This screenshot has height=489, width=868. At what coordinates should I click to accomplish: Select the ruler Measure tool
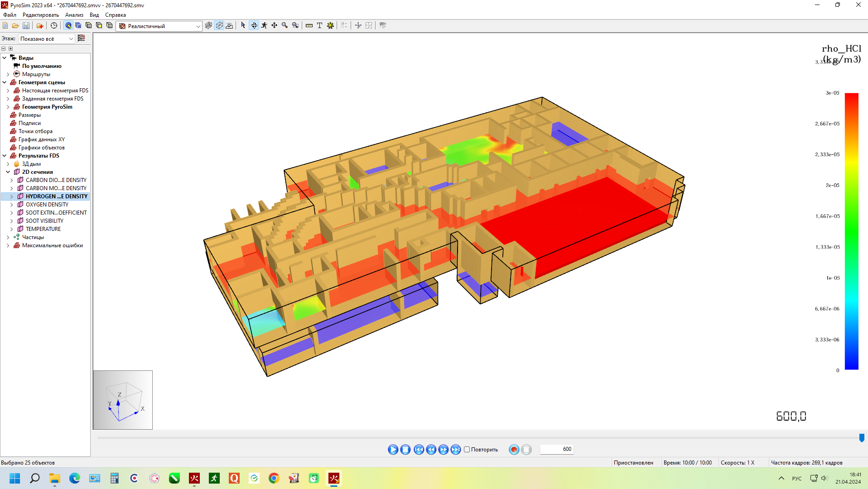[309, 26]
